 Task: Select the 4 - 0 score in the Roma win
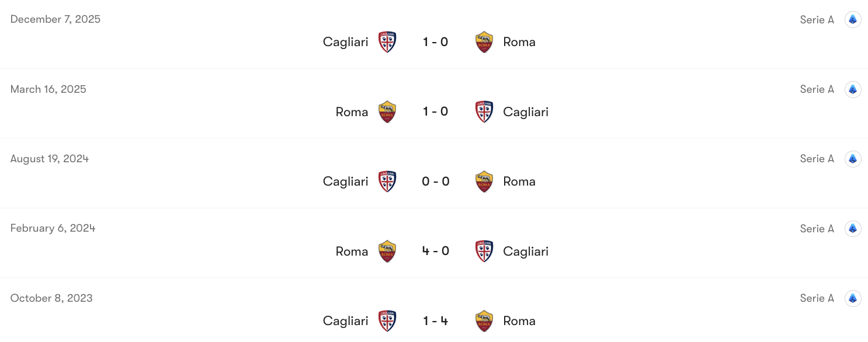click(436, 251)
